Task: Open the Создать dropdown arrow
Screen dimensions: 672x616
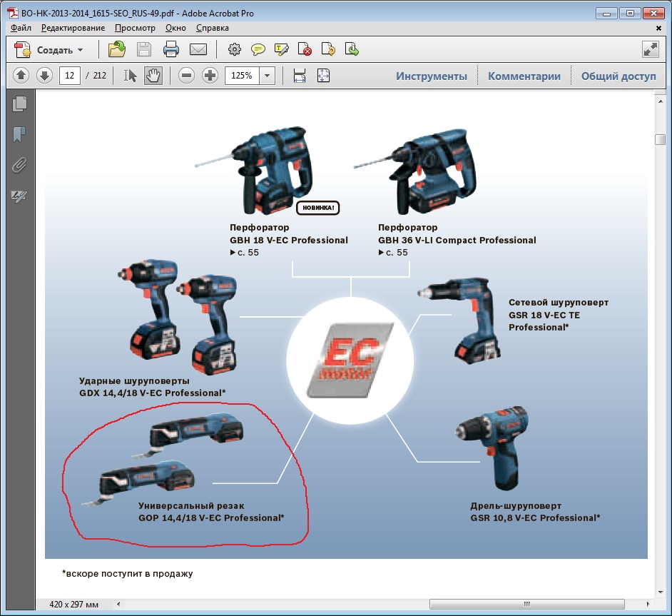Action: (80, 50)
